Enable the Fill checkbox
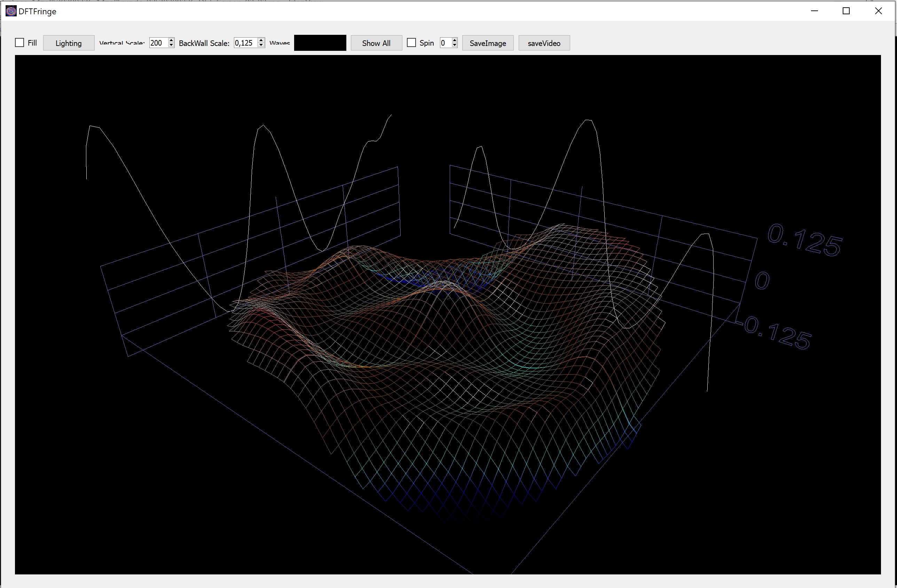This screenshot has height=588, width=897. (19, 43)
